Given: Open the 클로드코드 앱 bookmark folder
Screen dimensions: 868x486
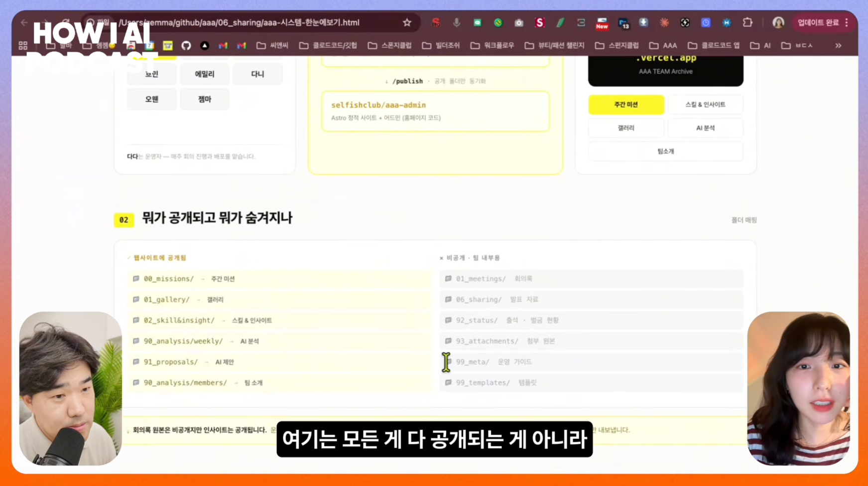Looking at the screenshot, I should tap(714, 45).
